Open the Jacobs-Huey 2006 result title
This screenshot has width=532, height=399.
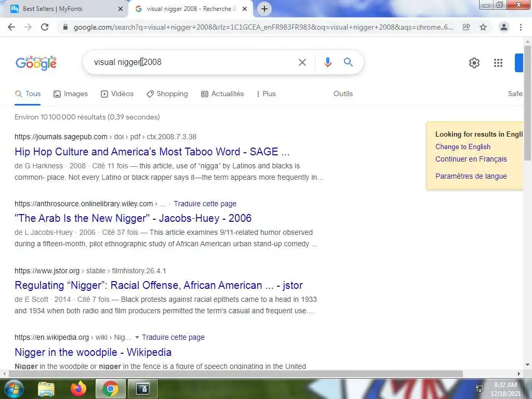133,218
